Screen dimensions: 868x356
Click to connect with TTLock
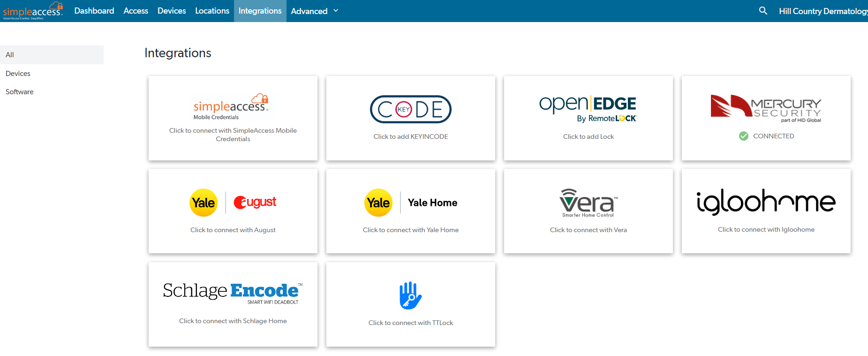tap(411, 323)
